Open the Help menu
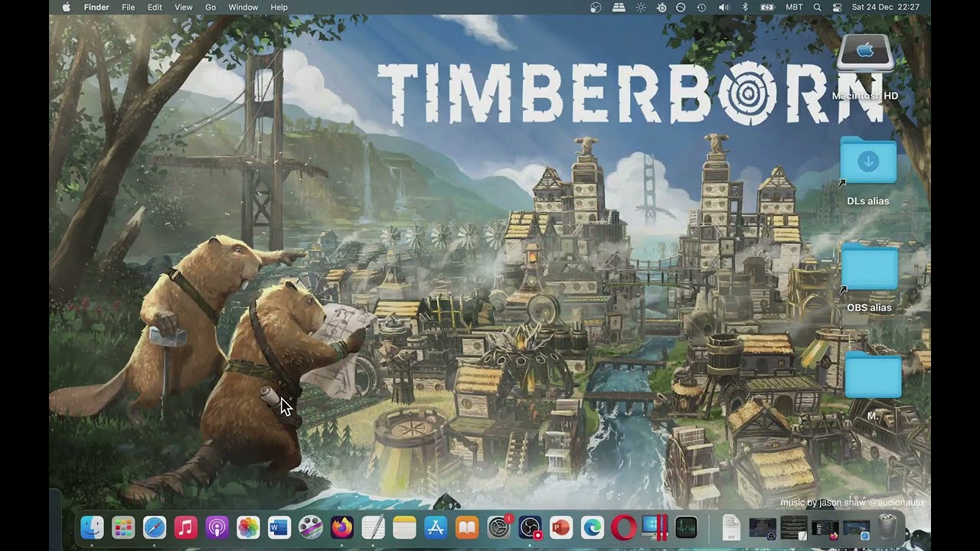This screenshot has width=980, height=551. point(279,7)
